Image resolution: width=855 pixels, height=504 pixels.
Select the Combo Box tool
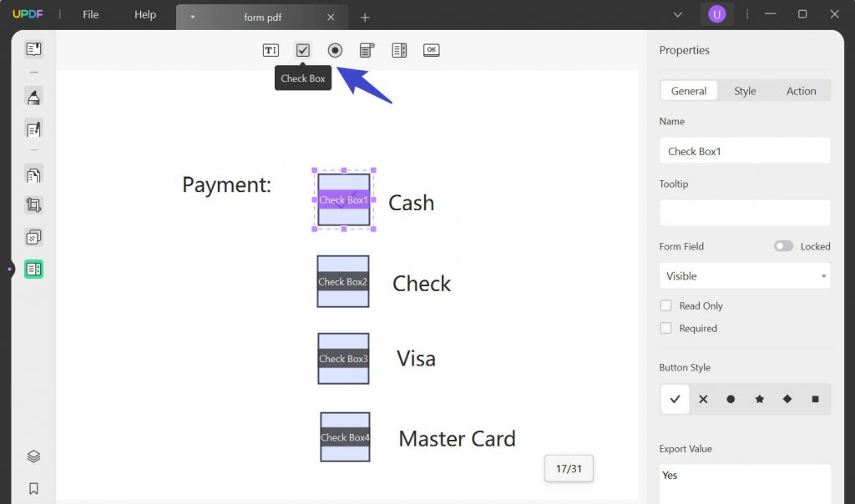coord(367,50)
